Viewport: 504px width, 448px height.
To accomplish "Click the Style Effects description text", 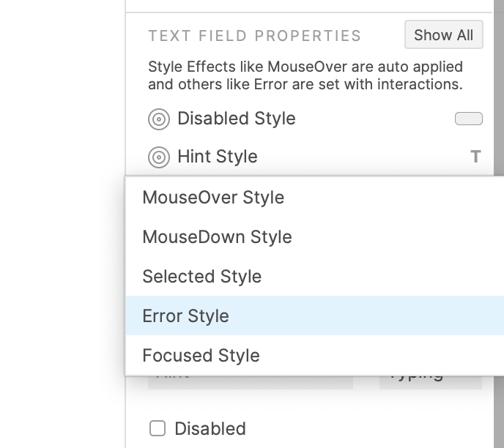I will 305,75.
